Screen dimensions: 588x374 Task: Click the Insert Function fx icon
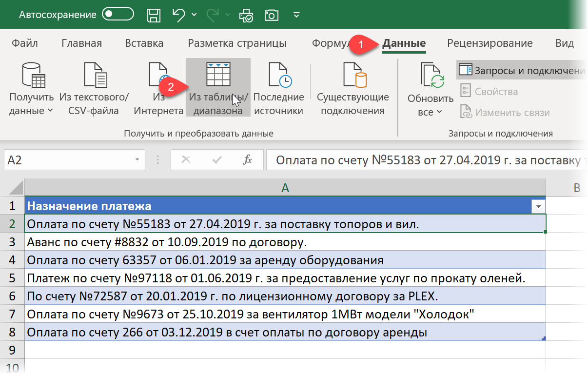click(x=247, y=160)
